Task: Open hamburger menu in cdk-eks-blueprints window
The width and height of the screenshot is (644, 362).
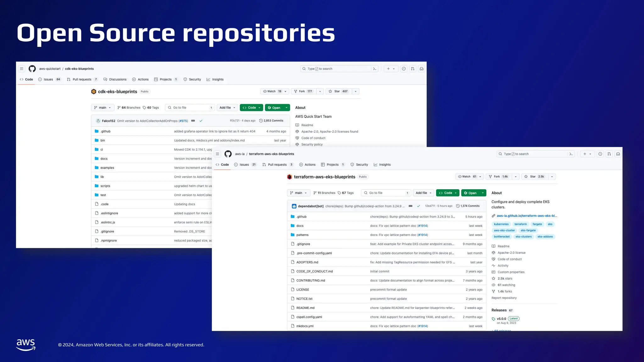Action: [x=21, y=69]
